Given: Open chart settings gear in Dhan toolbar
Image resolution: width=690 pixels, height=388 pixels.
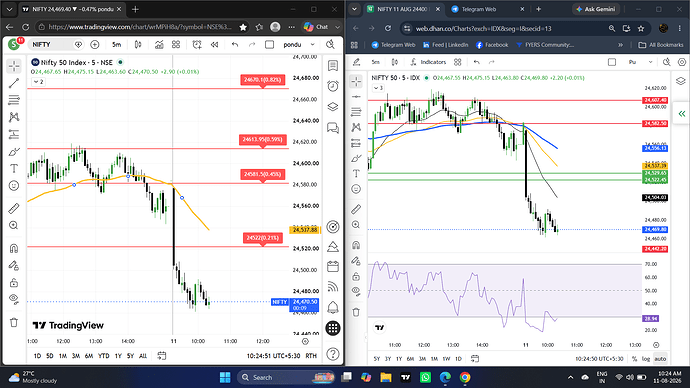Looking at the screenshot, I should pyautogui.click(x=682, y=62).
